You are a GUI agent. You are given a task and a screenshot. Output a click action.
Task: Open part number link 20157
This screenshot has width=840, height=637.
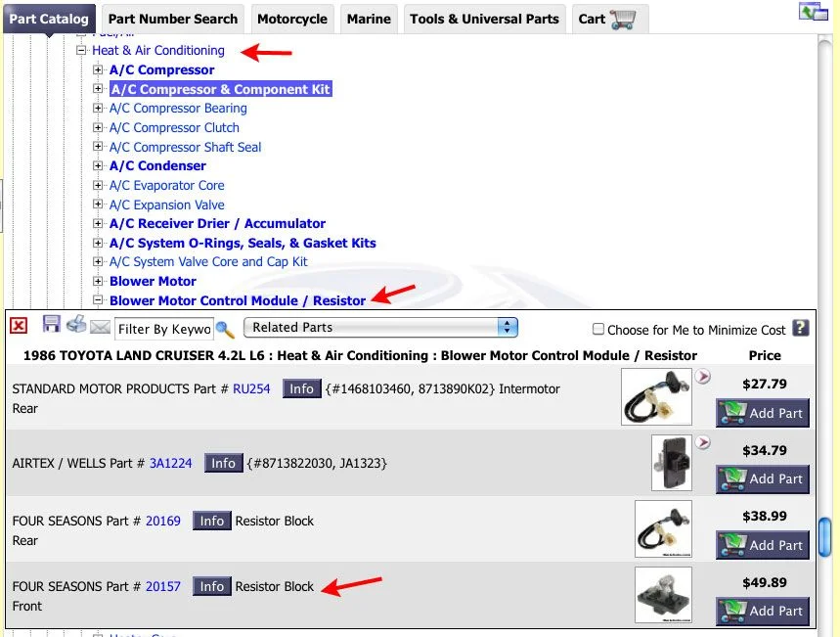tap(163, 586)
